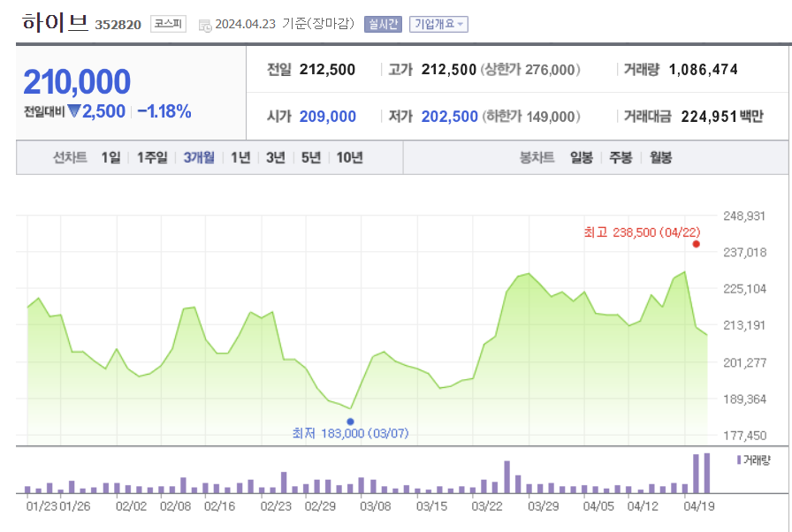Image resolution: width=792 pixels, height=532 pixels.
Task: Click the blue lowest-price marker dot
Action: click(351, 422)
